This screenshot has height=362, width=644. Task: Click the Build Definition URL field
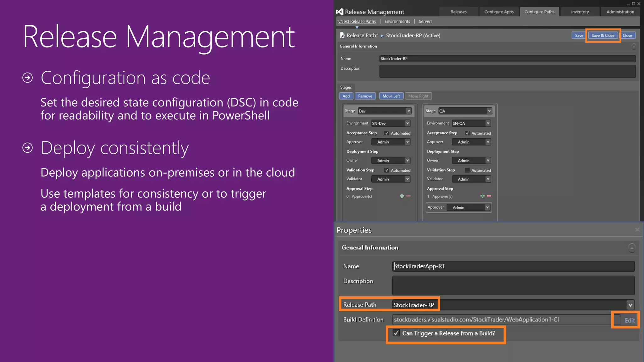506,320
